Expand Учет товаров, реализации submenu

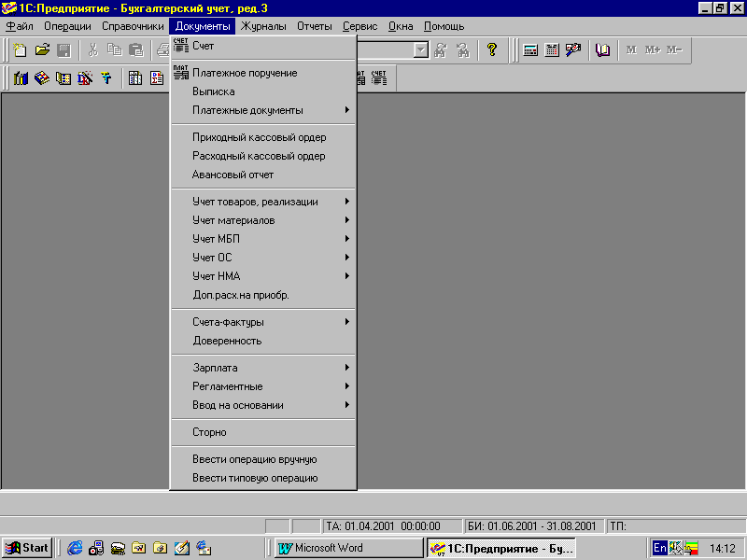point(263,202)
